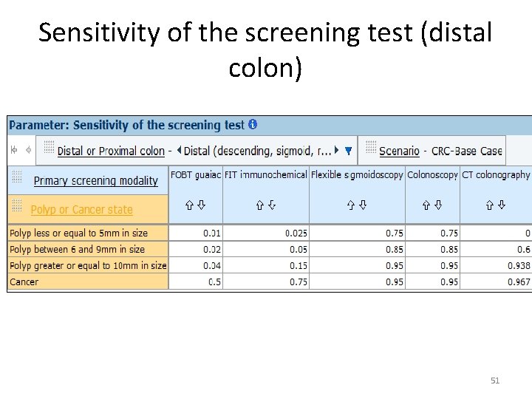Go to next colon segment with right arrow
The image size is (532, 399).
(x=336, y=151)
